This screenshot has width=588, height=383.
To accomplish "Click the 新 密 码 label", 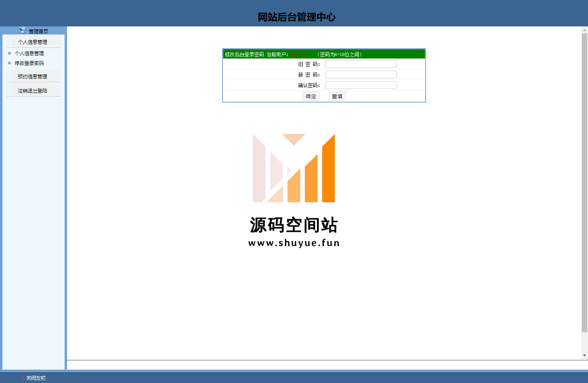I will (x=309, y=75).
